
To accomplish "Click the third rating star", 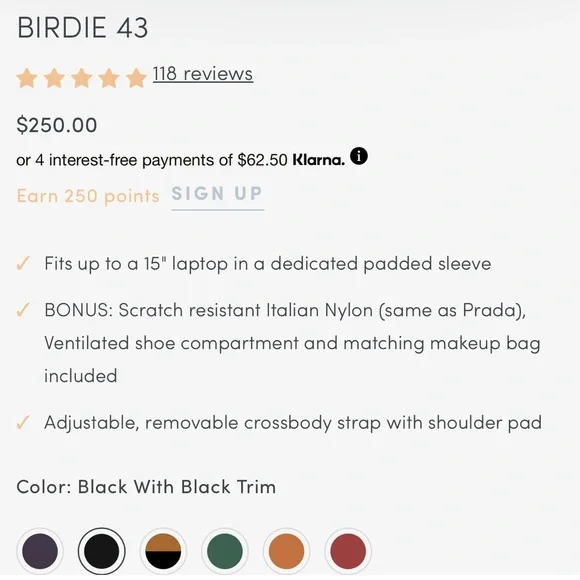I will [82, 78].
